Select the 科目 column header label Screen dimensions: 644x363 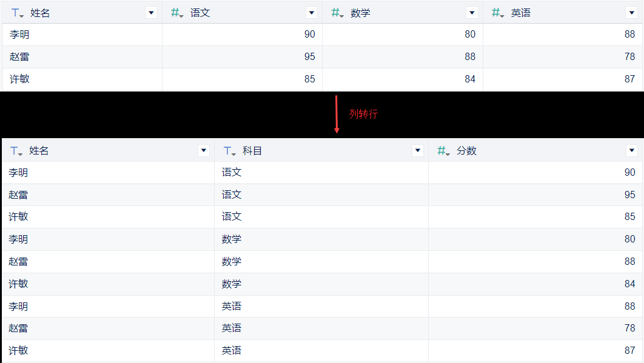pos(252,151)
